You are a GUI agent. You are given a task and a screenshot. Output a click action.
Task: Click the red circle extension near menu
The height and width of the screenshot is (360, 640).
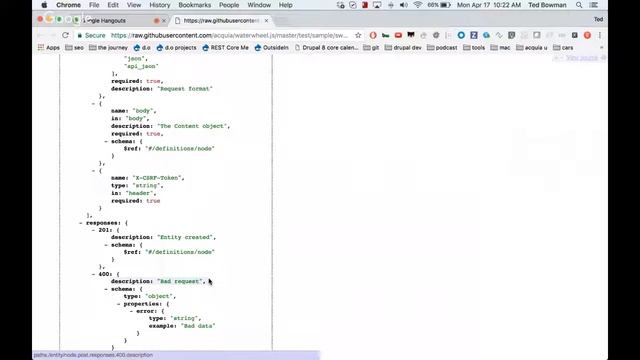click(587, 35)
